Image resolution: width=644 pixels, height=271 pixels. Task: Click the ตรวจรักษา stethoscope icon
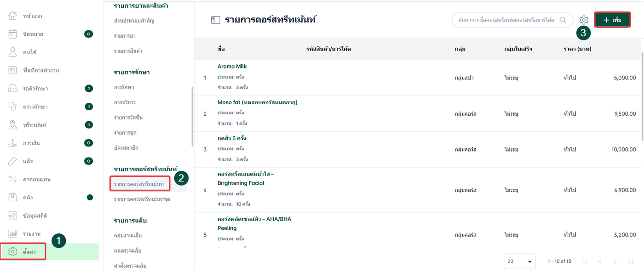(x=12, y=107)
